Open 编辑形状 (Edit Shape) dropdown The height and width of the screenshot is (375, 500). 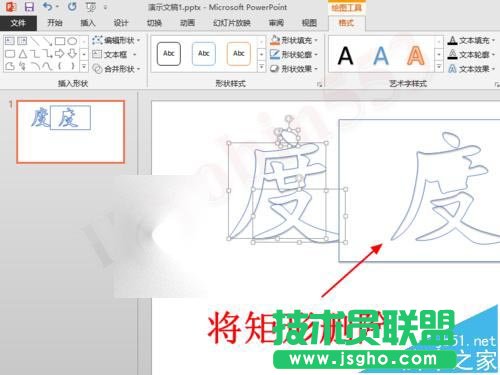[116, 40]
